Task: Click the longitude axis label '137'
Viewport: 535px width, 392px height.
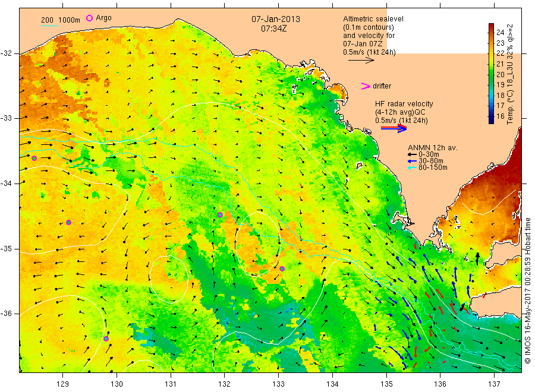Action: 494,384
